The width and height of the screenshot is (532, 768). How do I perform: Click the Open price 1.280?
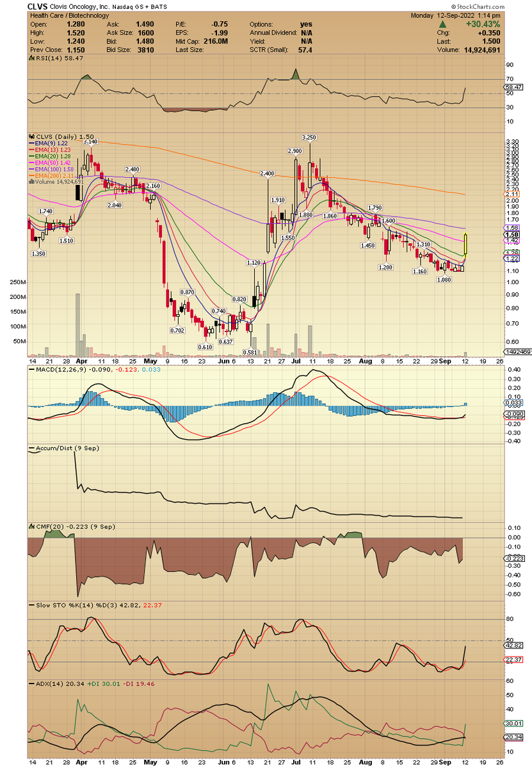tap(75, 24)
